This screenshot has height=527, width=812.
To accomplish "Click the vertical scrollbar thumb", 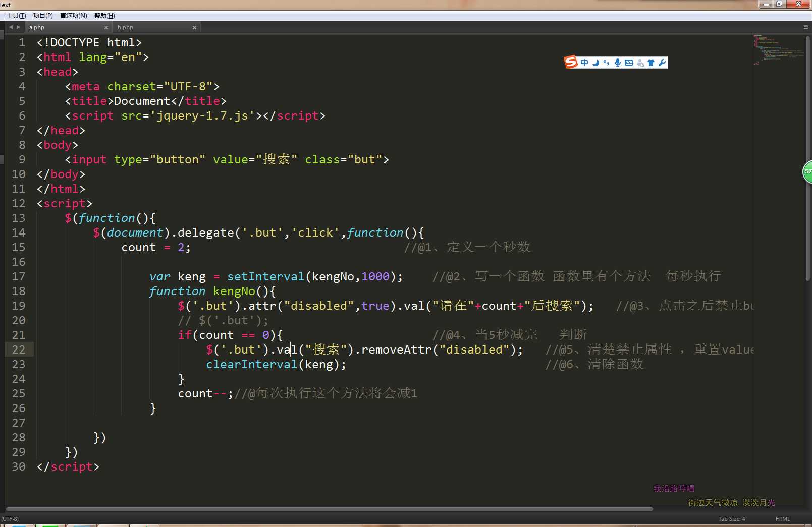I will point(807,157).
